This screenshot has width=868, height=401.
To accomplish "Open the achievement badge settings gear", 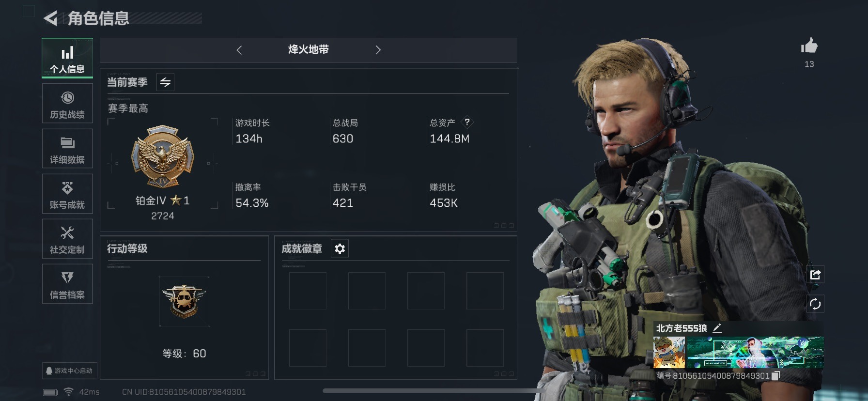I will point(340,248).
